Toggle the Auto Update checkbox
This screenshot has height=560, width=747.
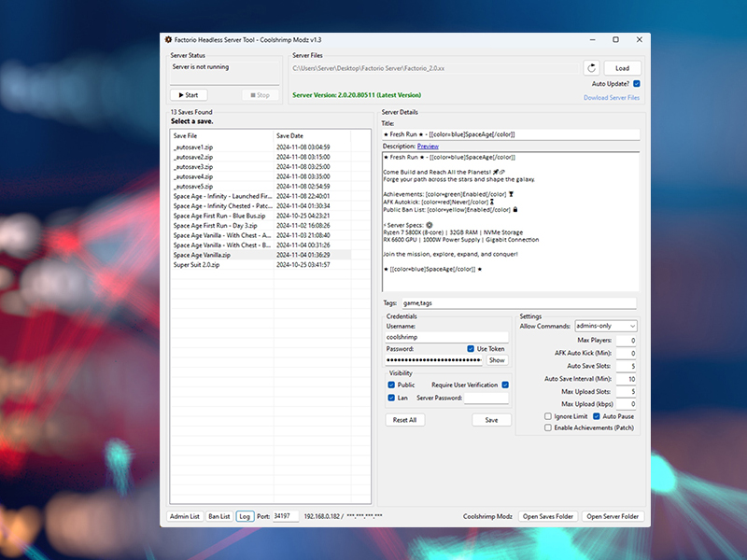point(637,83)
